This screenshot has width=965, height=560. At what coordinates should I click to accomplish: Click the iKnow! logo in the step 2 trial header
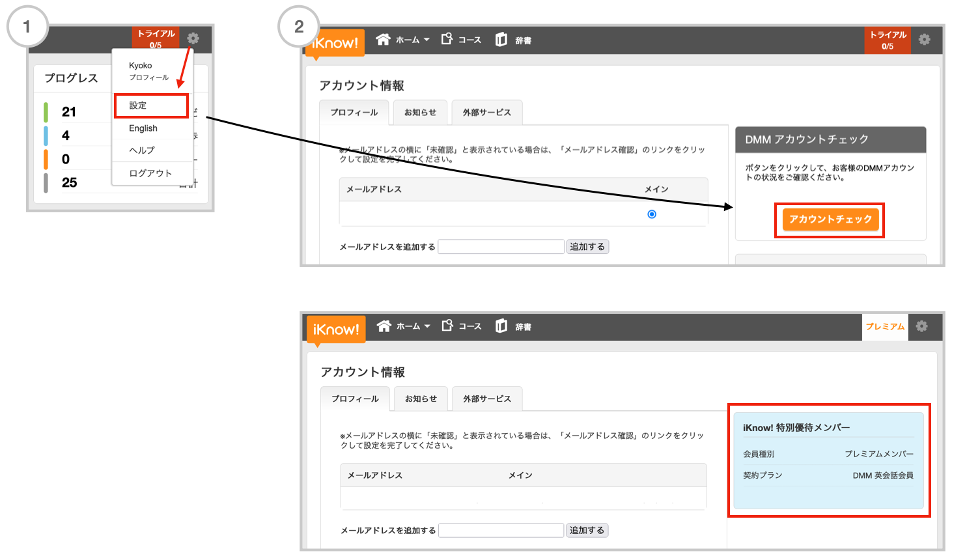coord(335,43)
